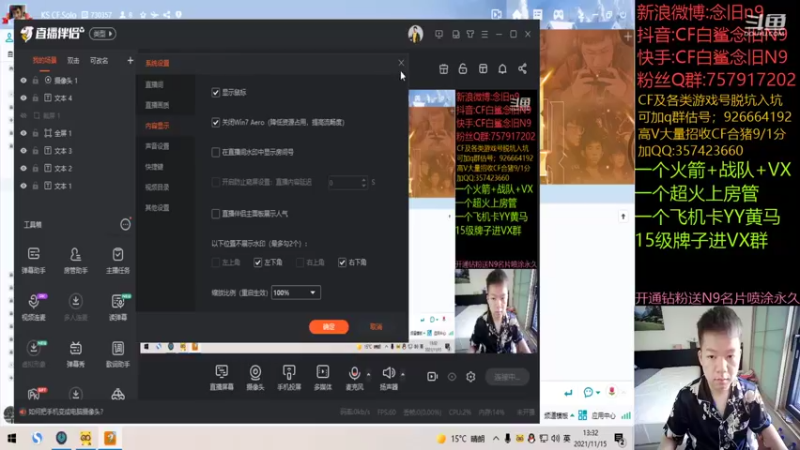
Task: Open the Windows notification center icon
Action: point(620,438)
